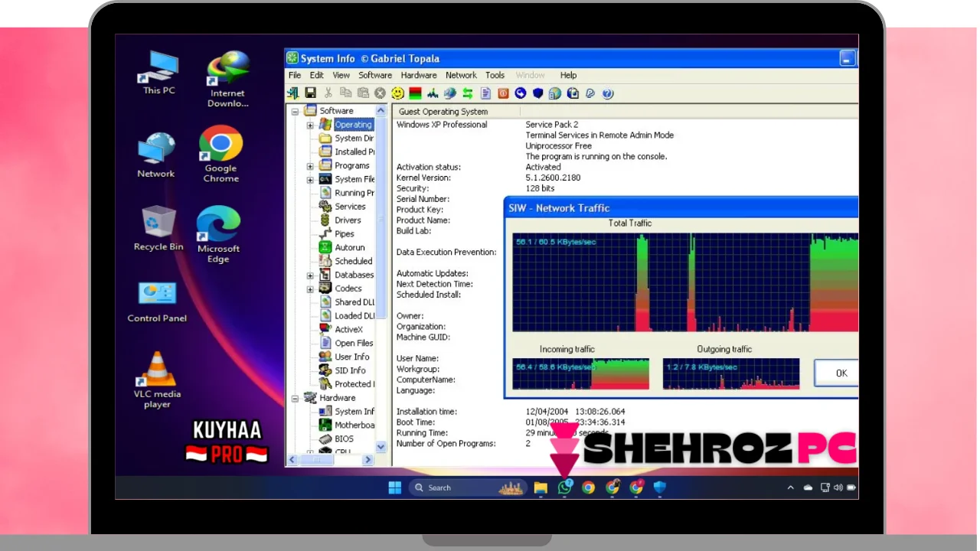Select Internet Download Manager desktop icon
Viewport: 980px width, 551px height.
click(228, 79)
